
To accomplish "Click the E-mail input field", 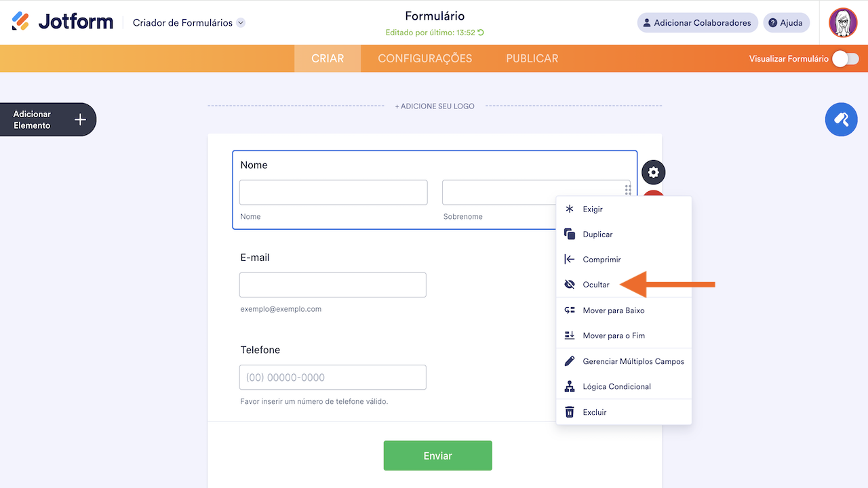I will (x=332, y=285).
